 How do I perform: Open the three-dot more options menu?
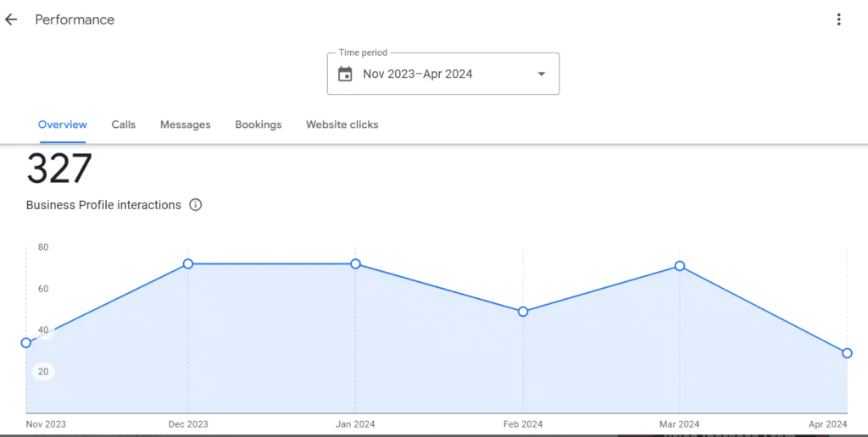click(838, 19)
